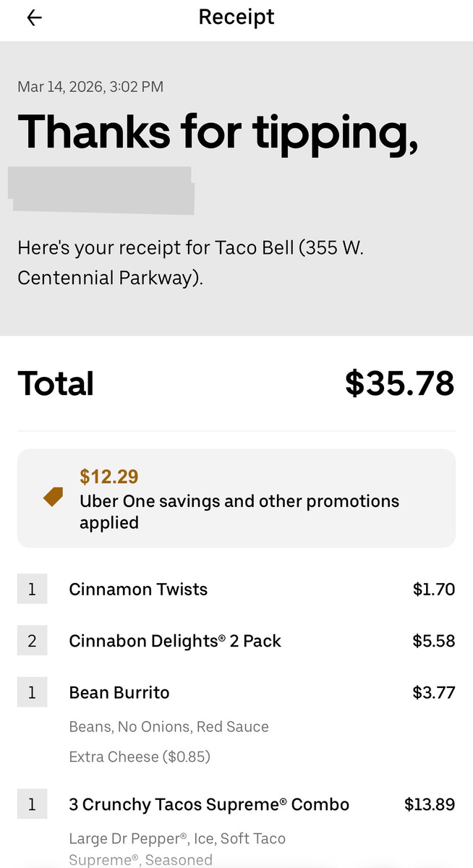473x868 pixels.
Task: Tap the Beans, No Onions, Red Sauce line
Action: click(169, 727)
